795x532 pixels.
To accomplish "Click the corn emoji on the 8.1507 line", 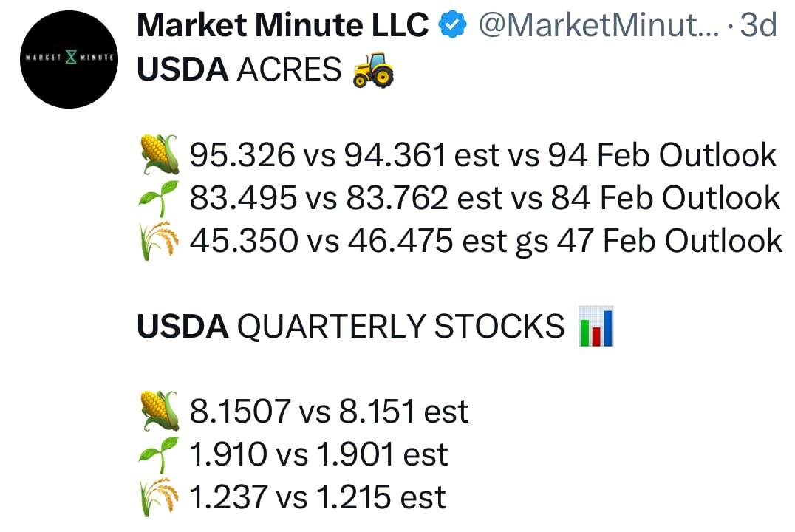I will point(159,412).
